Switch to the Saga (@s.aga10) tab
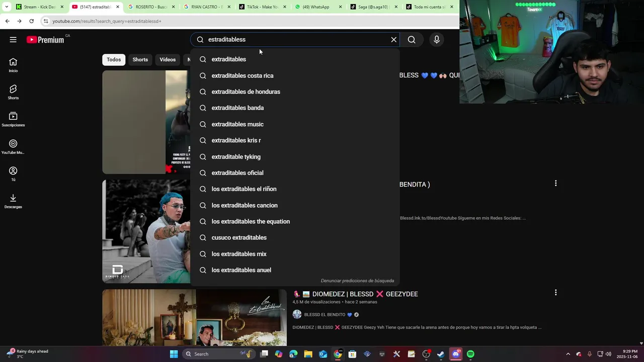Image resolution: width=644 pixels, height=362 pixels. click(373, 7)
